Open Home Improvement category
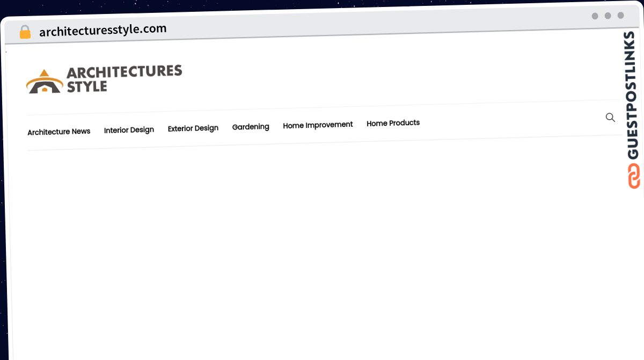Screen dimensions: 644x360 tap(318, 125)
